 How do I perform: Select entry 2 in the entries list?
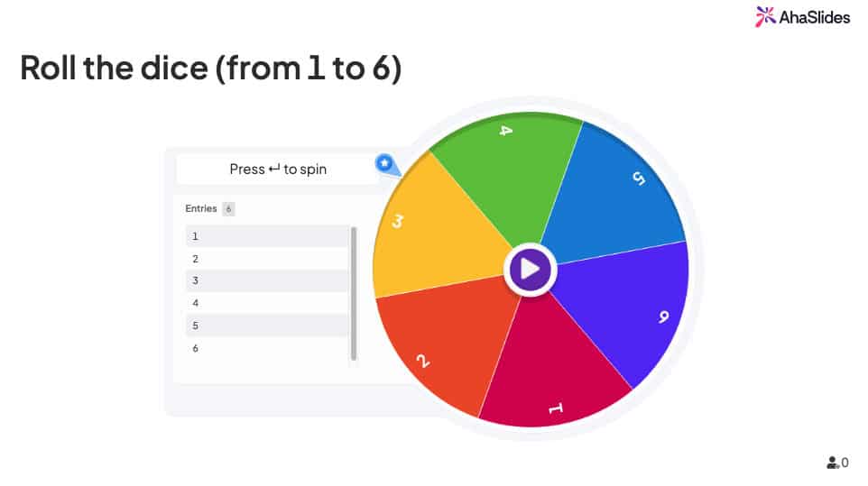point(267,259)
